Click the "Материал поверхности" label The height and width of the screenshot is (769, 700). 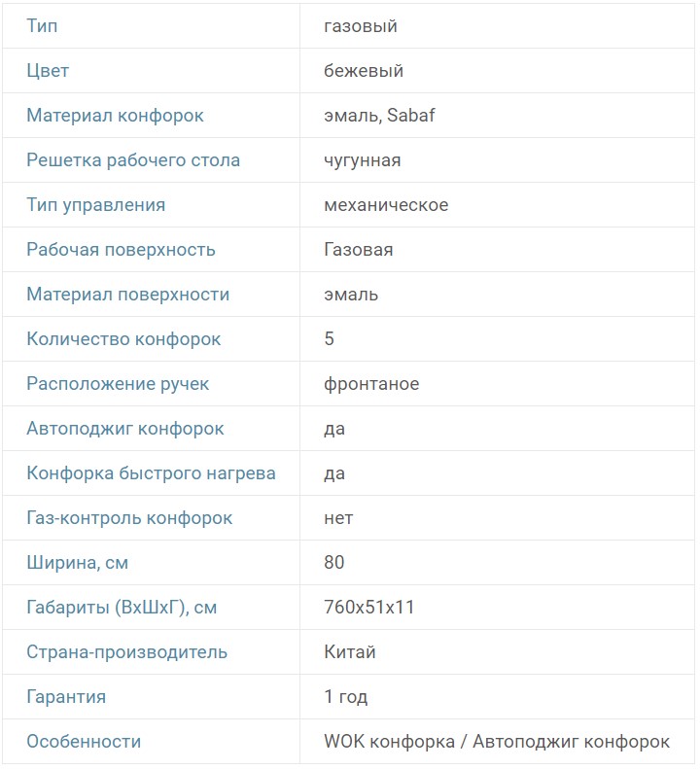tap(127, 295)
